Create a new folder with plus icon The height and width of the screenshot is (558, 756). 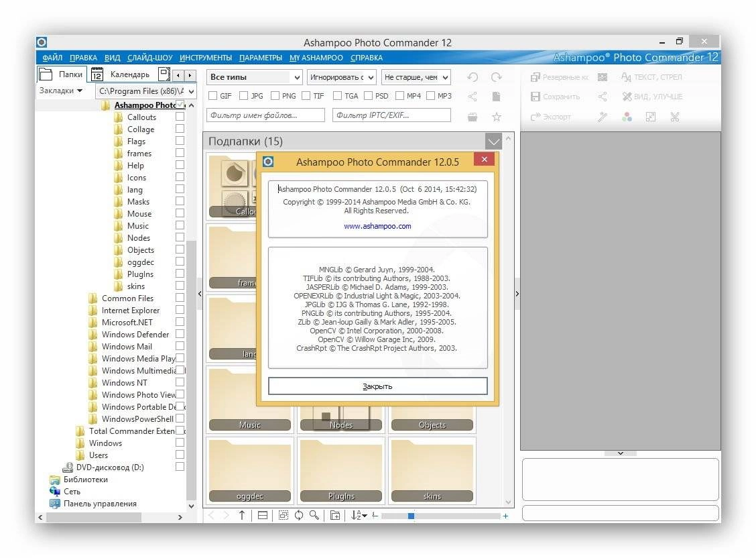click(x=335, y=516)
